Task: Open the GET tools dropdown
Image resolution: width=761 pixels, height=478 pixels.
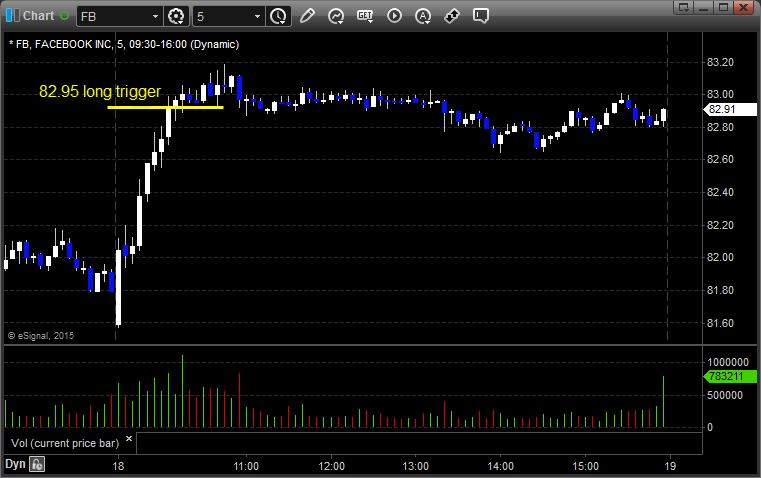Action: point(365,16)
